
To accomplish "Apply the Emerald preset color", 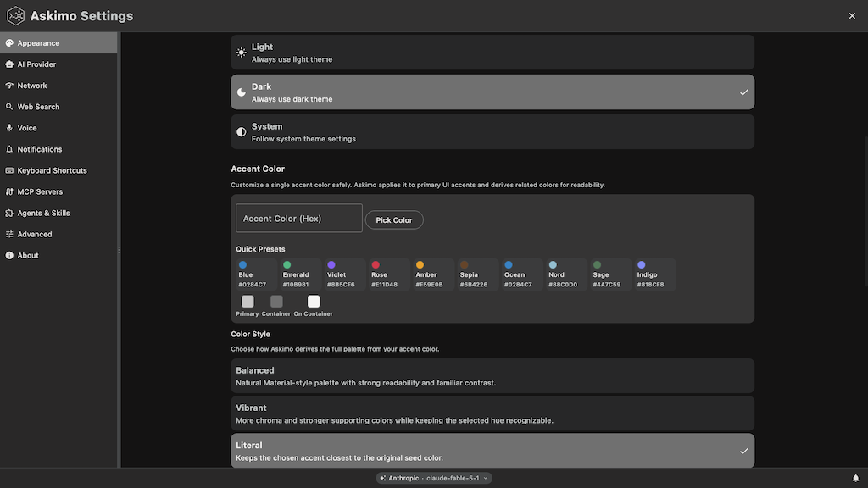I will point(300,274).
